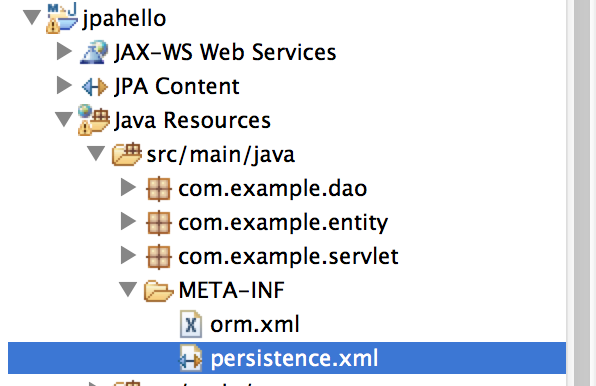
Task: Click the persistence.xml file icon
Action: [x=190, y=358]
